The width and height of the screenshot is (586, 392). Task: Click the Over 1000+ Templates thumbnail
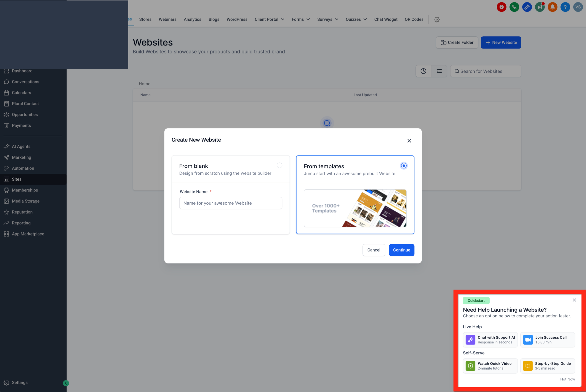[x=355, y=208]
